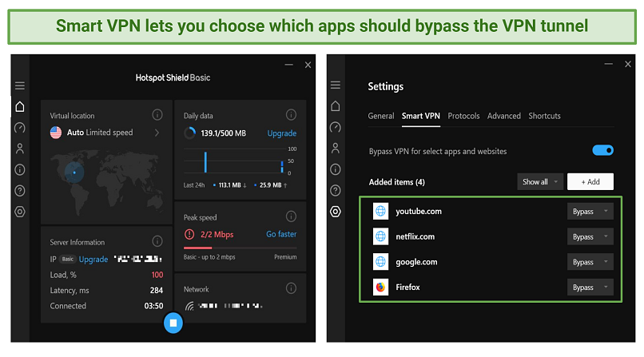Open speed gauge icon in Settings window sidebar
Viewport: 644px width, 357px height.
pyautogui.click(x=336, y=127)
